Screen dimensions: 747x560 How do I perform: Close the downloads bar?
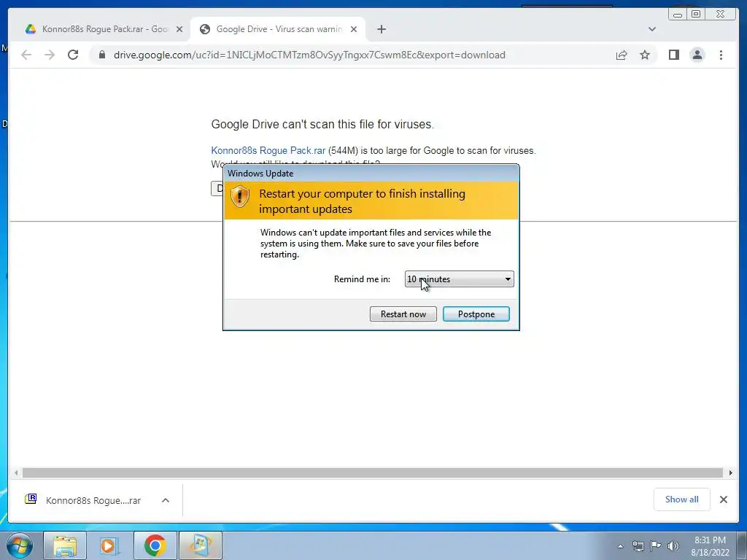(x=723, y=499)
